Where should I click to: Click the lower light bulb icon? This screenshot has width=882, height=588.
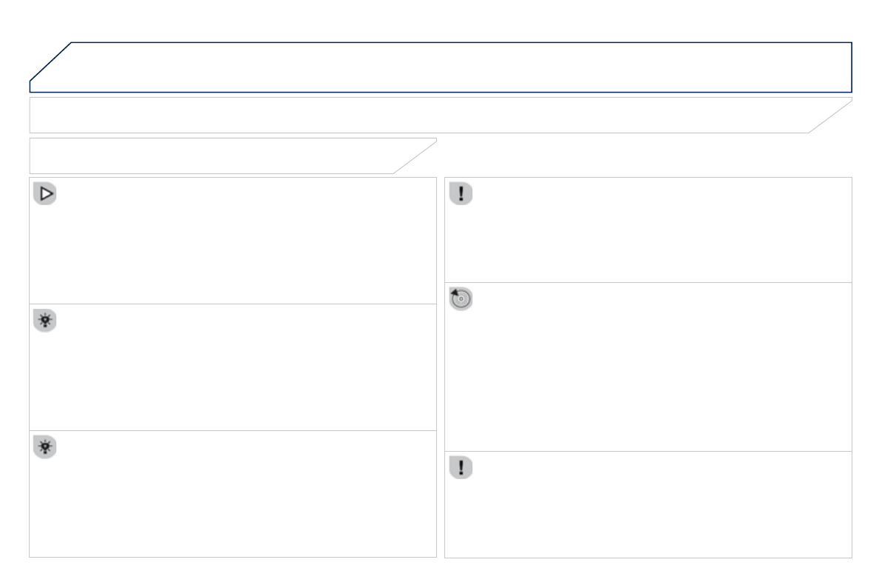pos(46,447)
